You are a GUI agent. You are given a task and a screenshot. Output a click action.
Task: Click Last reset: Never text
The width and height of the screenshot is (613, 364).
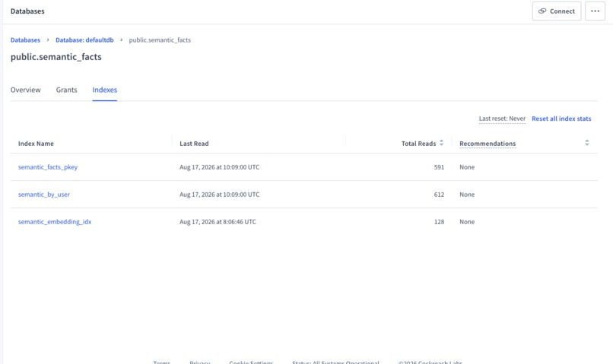pyautogui.click(x=503, y=119)
